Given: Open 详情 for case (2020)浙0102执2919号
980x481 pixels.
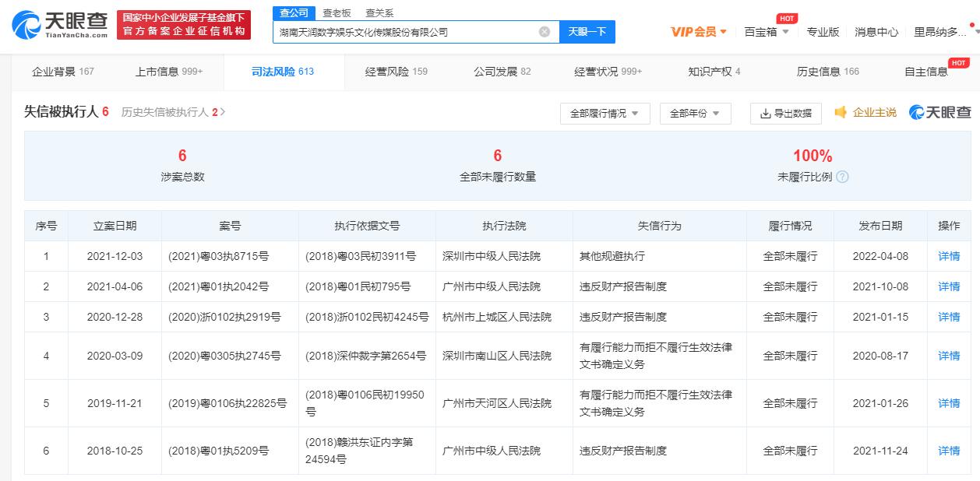Looking at the screenshot, I should click(x=949, y=317).
